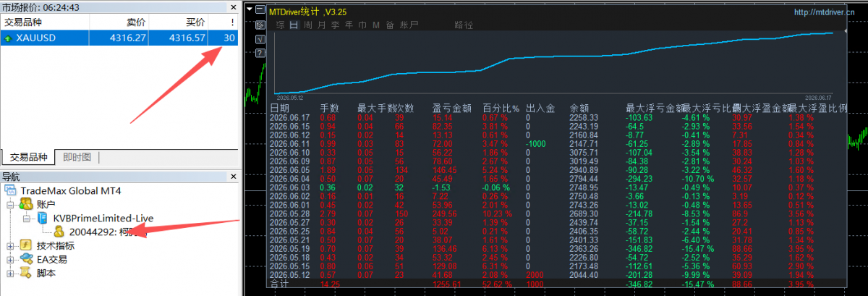Click the -1000 withdrawal value
This screenshot has width=868, height=296.
536,143
